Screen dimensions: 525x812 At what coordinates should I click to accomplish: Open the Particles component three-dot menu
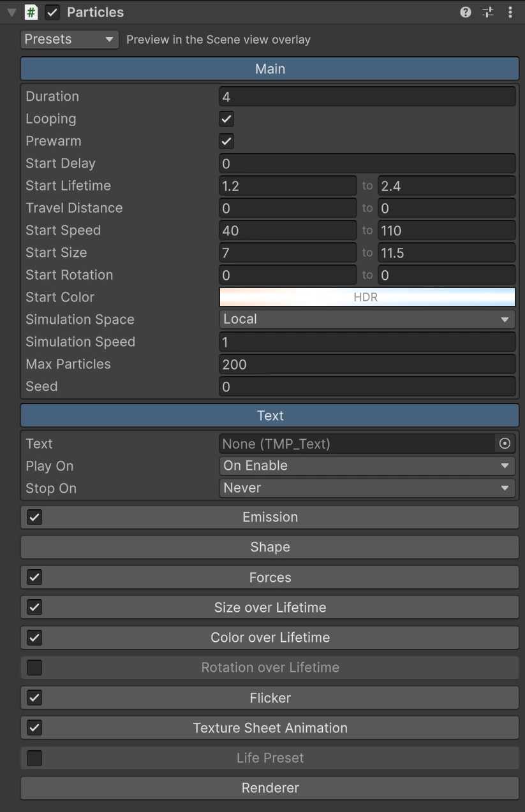click(x=510, y=12)
